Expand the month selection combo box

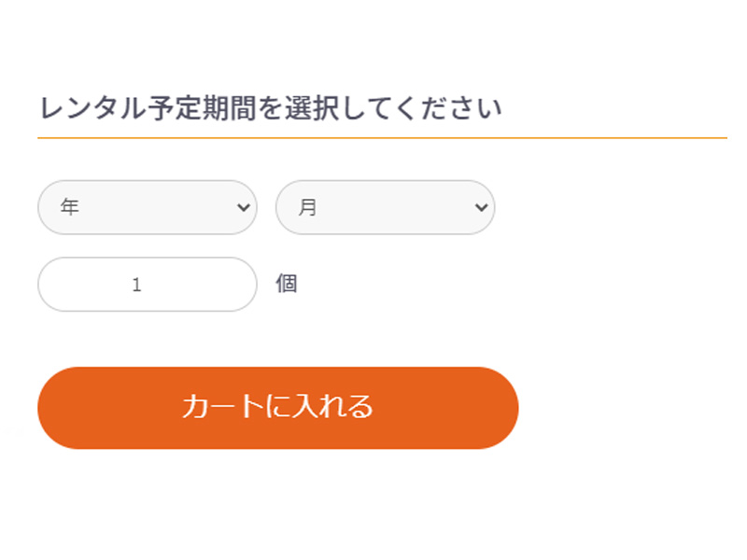click(385, 206)
